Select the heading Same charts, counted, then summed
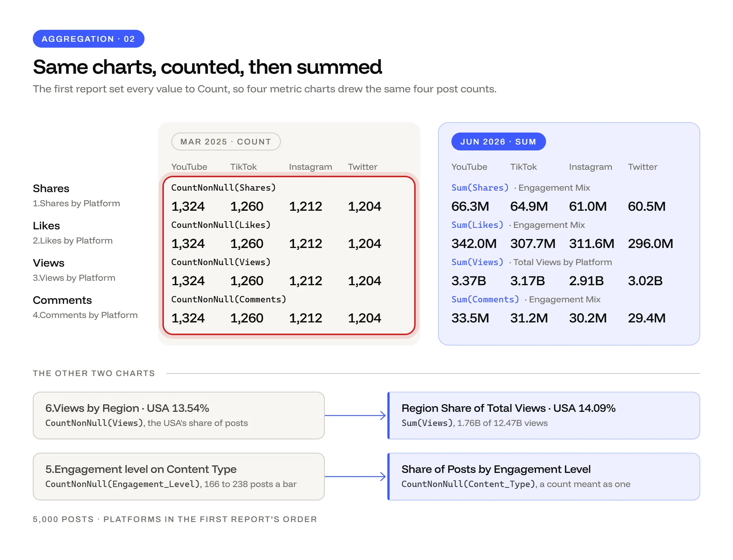Screen dimensions: 733x560 pos(207,67)
